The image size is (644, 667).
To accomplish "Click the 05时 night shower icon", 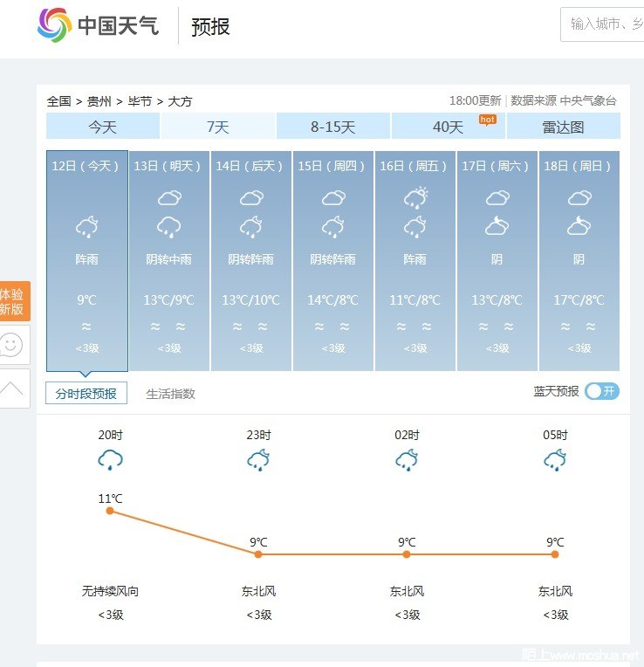I will tap(555, 459).
